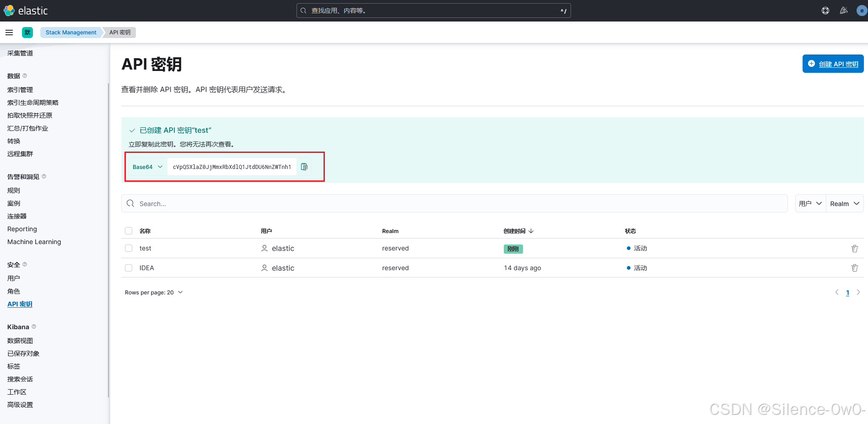Sort by 名称 column header
The image size is (868, 424).
[x=145, y=231]
